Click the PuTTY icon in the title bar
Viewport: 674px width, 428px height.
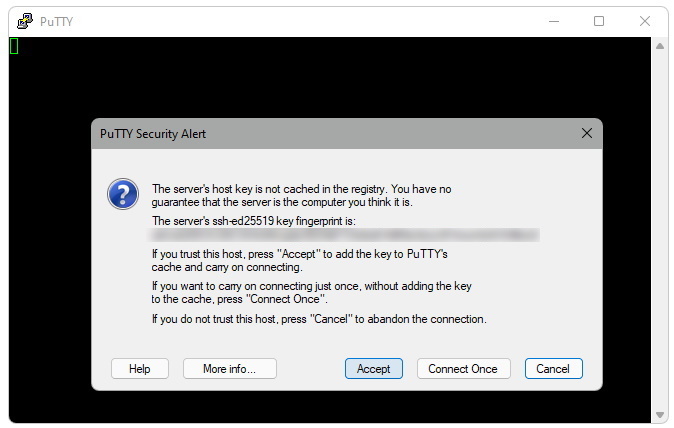[23, 21]
